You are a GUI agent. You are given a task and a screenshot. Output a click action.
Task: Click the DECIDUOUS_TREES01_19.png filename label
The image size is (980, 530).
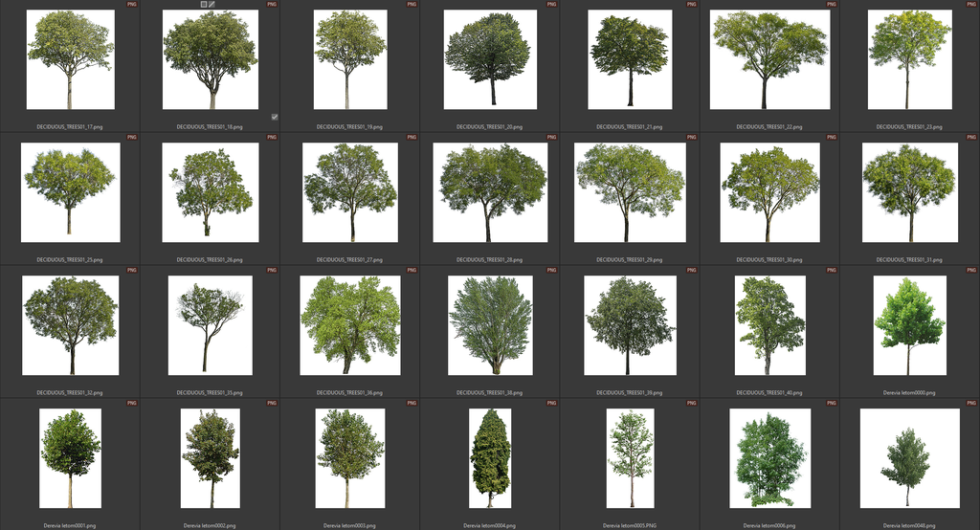pyautogui.click(x=349, y=126)
